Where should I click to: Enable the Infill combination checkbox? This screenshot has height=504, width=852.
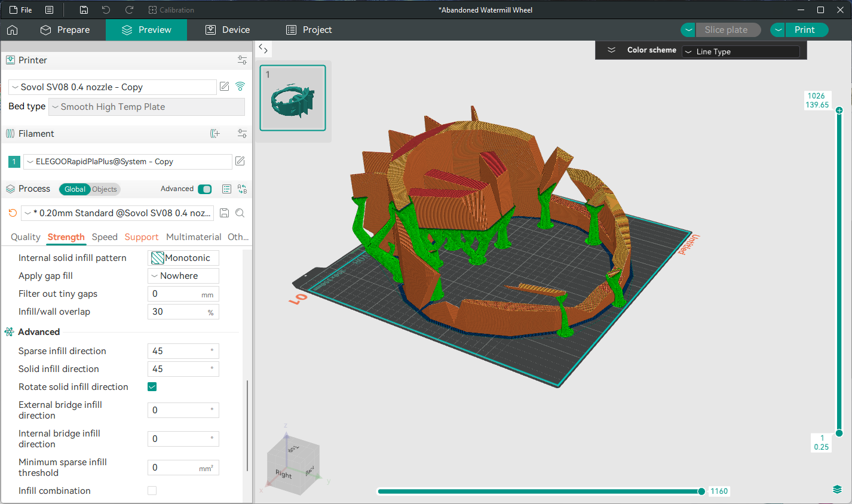click(152, 491)
